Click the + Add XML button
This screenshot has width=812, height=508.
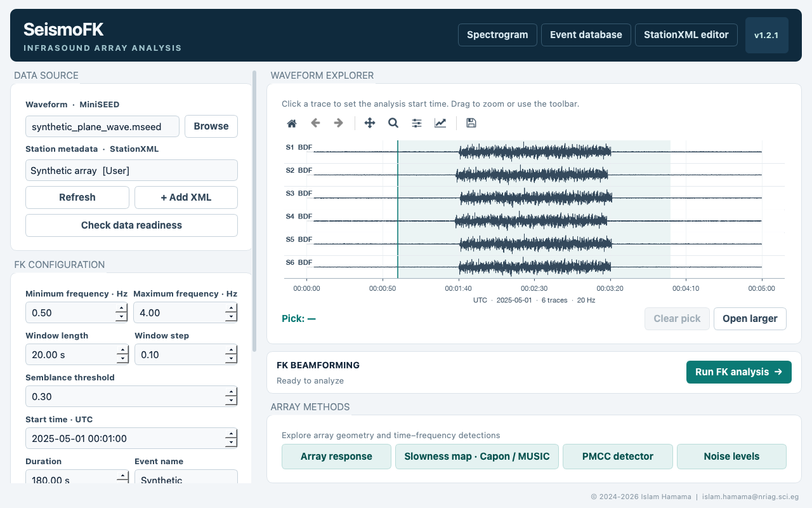click(x=186, y=197)
